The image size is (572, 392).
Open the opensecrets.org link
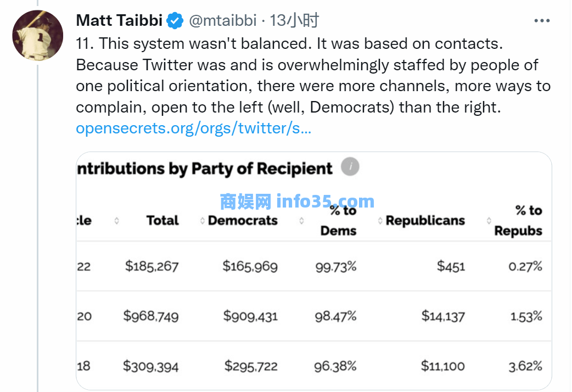193,128
